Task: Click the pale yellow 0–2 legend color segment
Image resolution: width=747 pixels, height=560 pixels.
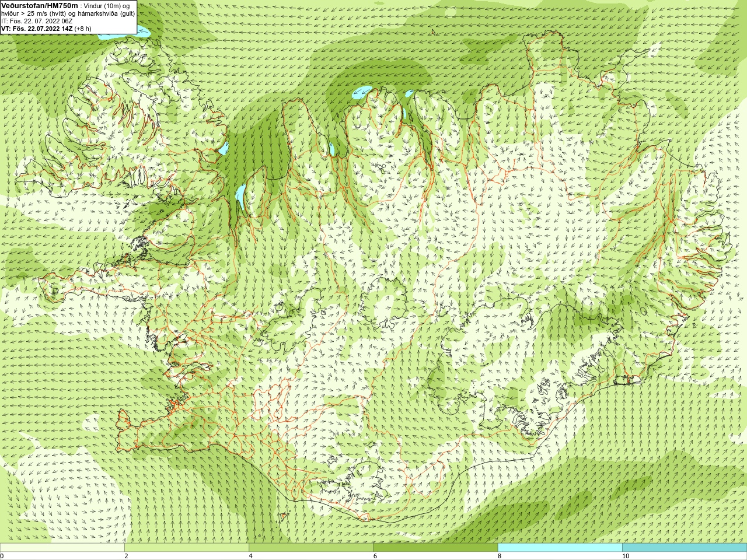Action: click(x=62, y=548)
